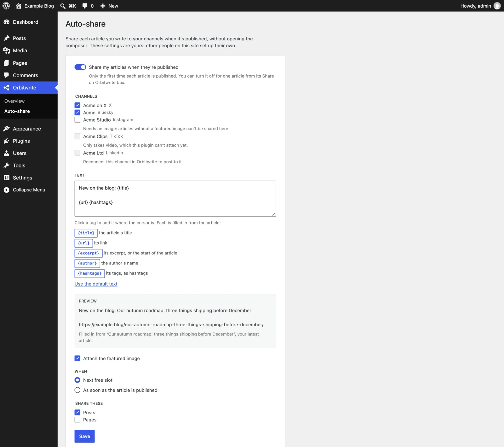Insert the {url} tag

coord(83,243)
